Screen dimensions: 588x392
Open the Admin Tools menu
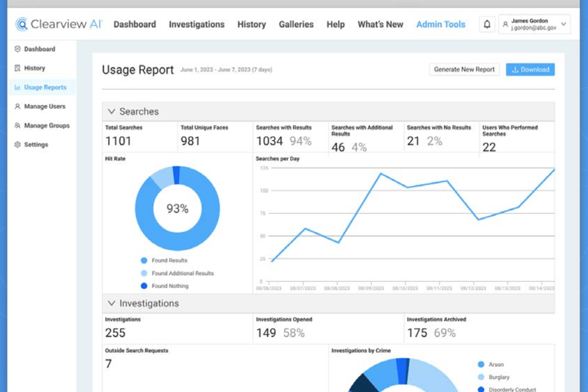point(441,24)
